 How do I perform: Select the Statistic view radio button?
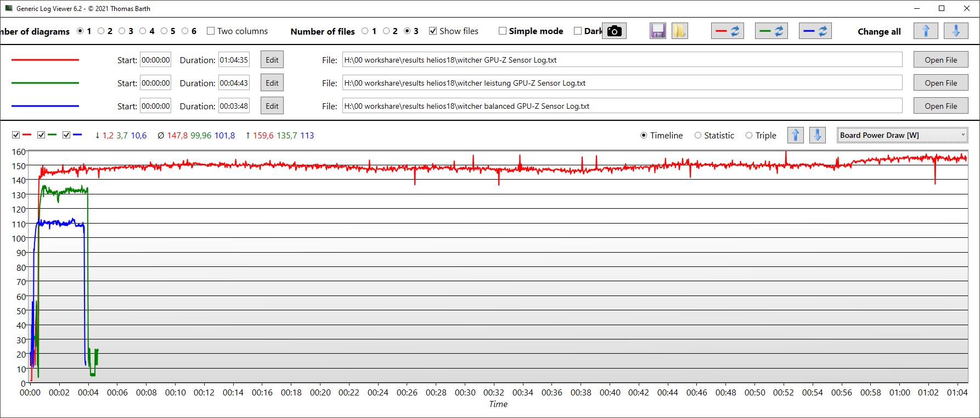[698, 136]
